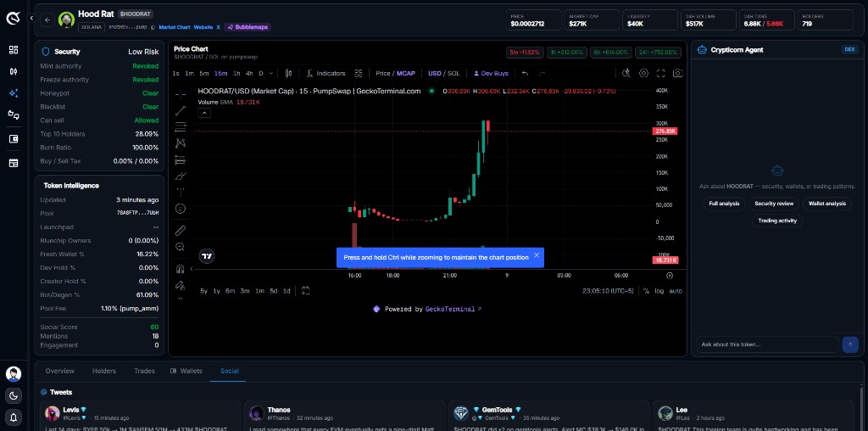Image resolution: width=868 pixels, height=431 pixels.
Task: Toggle lock all drawings tool
Action: (181, 285)
